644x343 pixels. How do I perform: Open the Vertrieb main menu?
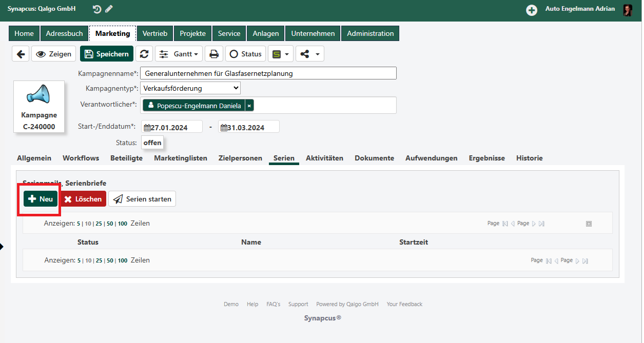coord(155,33)
